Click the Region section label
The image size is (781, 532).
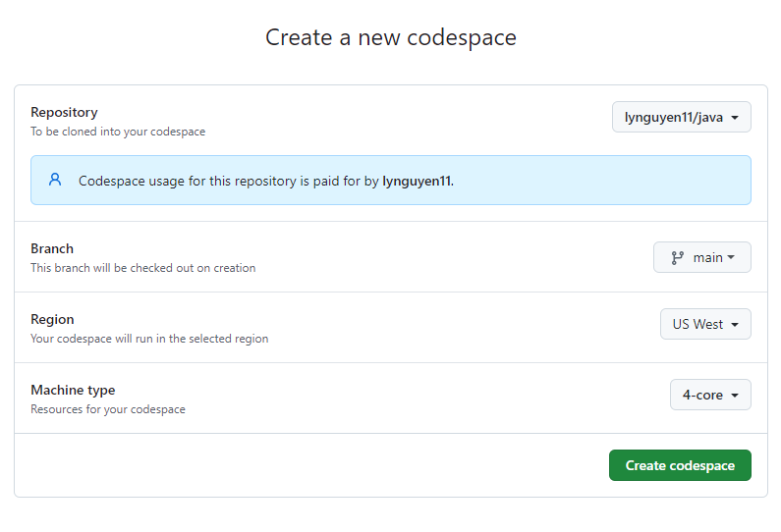52,319
